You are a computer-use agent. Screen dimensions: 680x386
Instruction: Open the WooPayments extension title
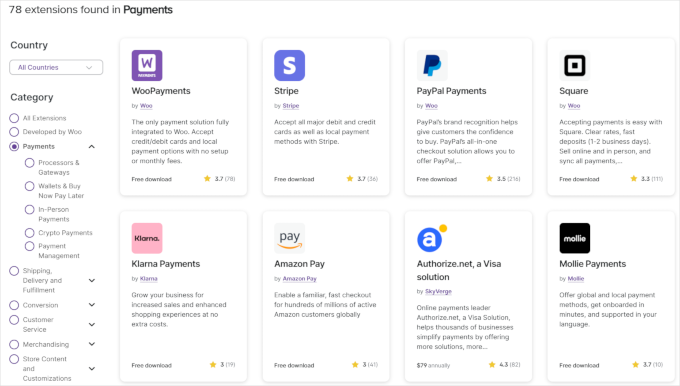point(161,91)
